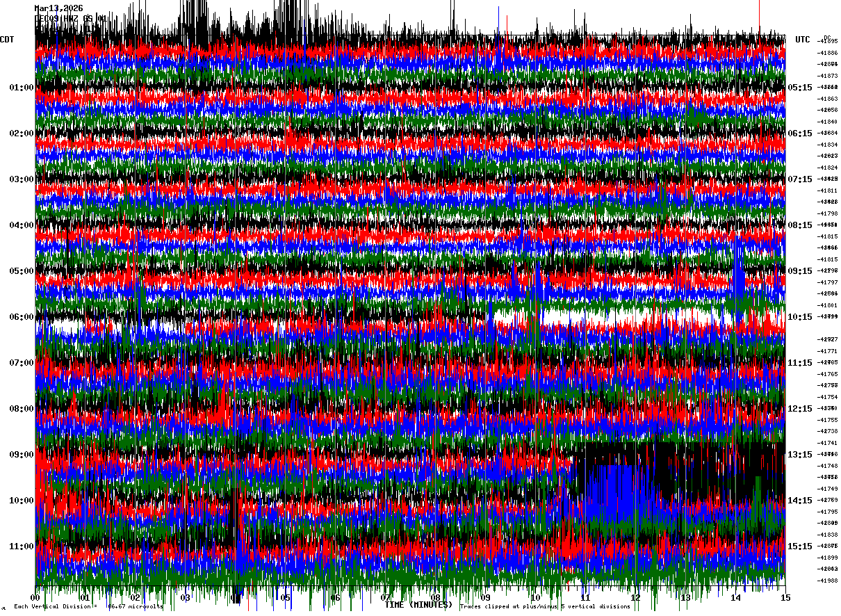The width and height of the screenshot is (841, 616).
Task: Select the 10:00 CDT row label
Action: pos(21,501)
